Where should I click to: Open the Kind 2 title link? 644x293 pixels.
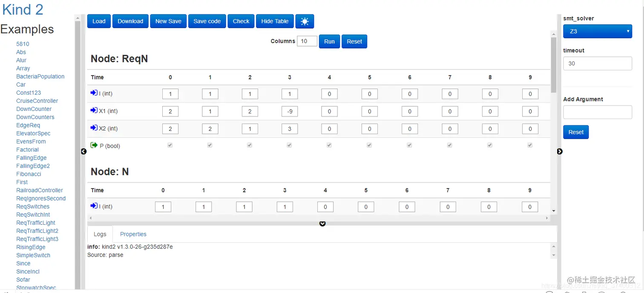tap(23, 9)
